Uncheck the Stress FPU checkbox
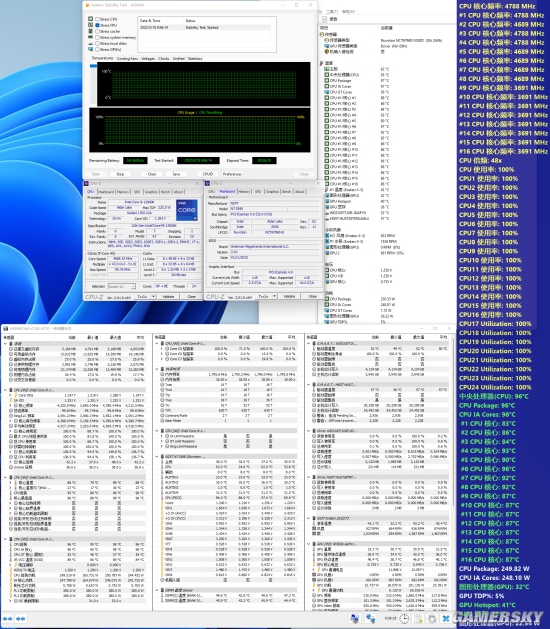This screenshot has height=629, width=550. tap(97, 25)
